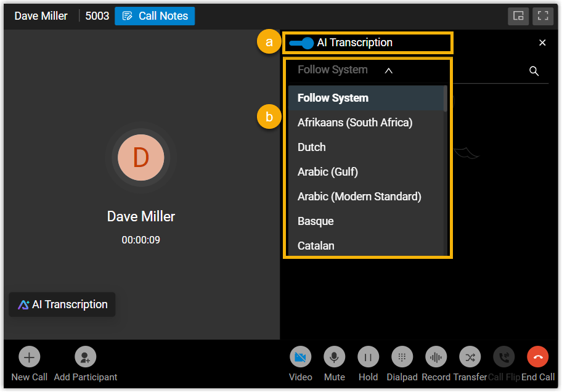
Task: End the call with Dave Miller
Action: click(x=537, y=357)
